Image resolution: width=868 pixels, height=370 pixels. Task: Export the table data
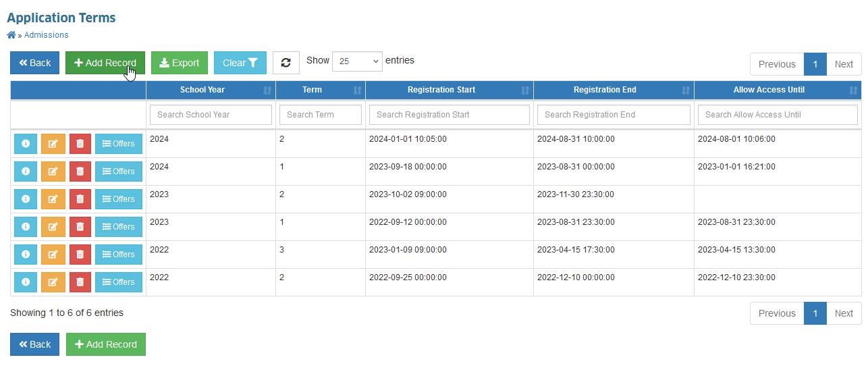tap(180, 63)
